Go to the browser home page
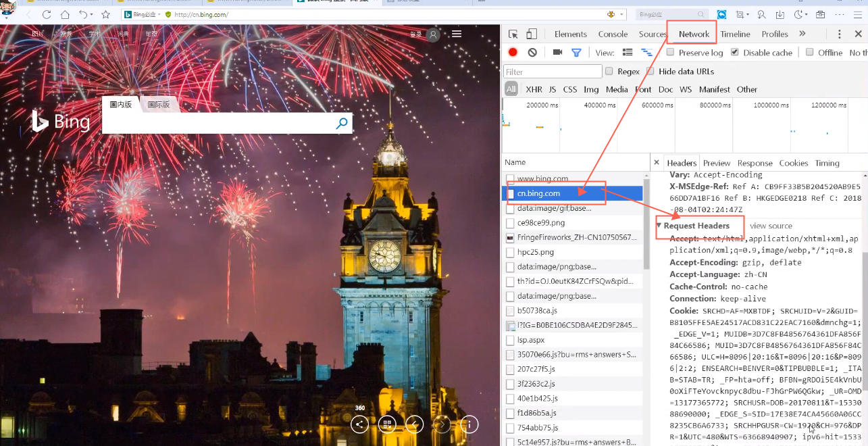The height and width of the screenshot is (446, 868). coord(66,14)
